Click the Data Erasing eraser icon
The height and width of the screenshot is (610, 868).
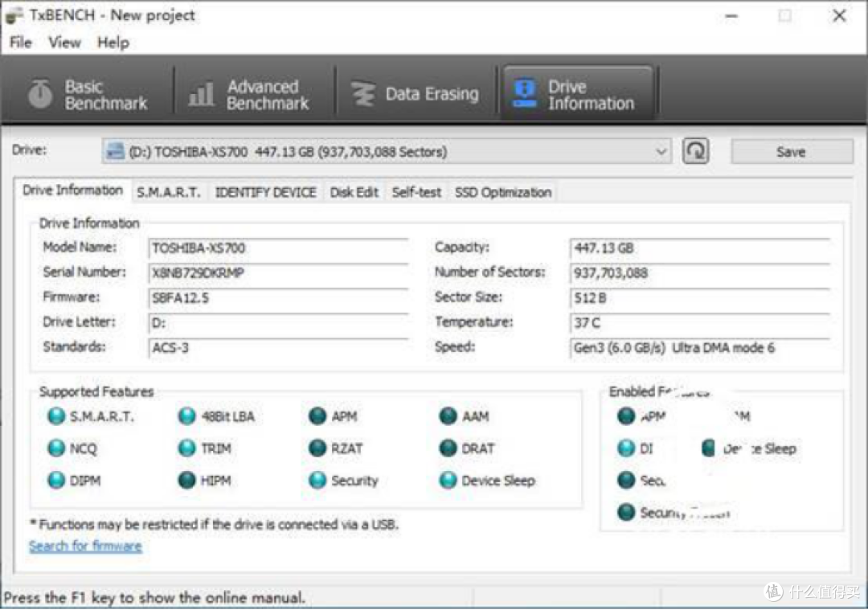364,94
